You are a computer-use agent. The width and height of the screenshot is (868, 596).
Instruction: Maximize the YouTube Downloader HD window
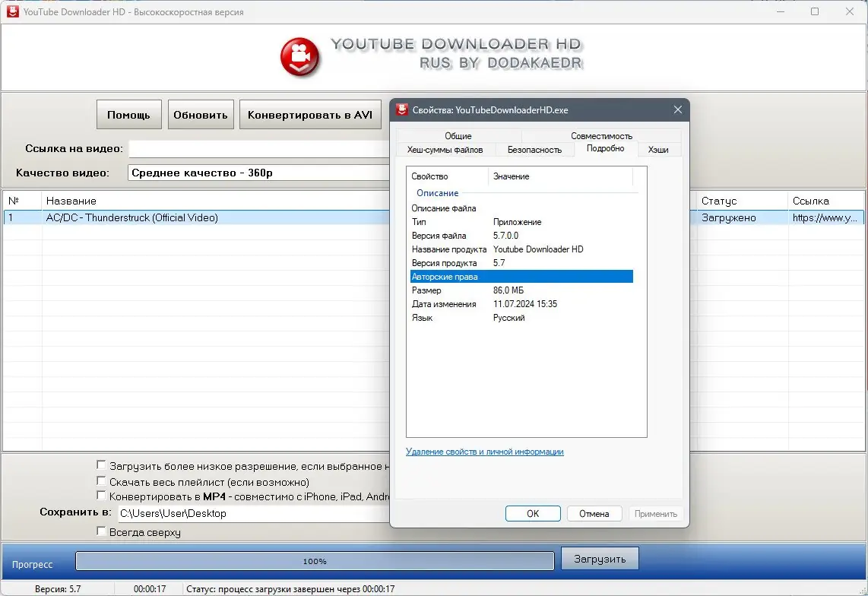(815, 11)
